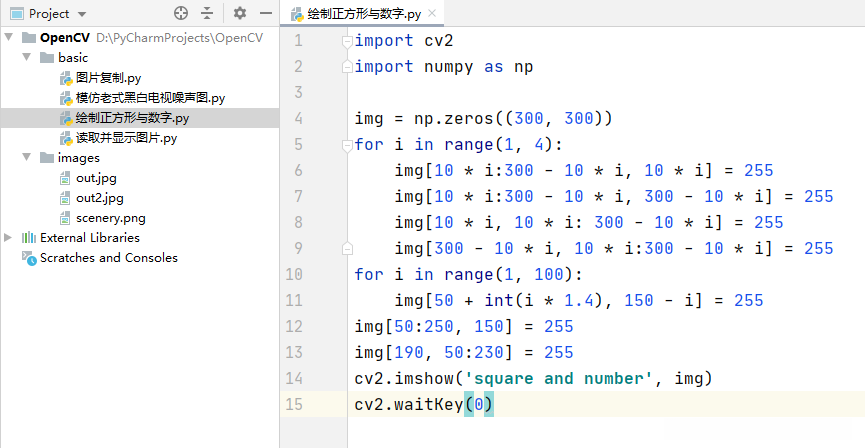
Task: Fold the for loop at line 5
Action: 347,145
